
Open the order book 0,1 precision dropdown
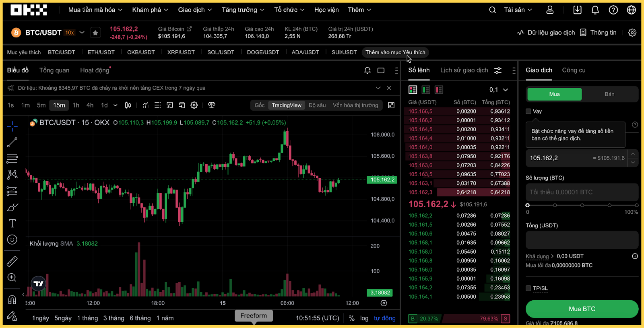pos(499,90)
